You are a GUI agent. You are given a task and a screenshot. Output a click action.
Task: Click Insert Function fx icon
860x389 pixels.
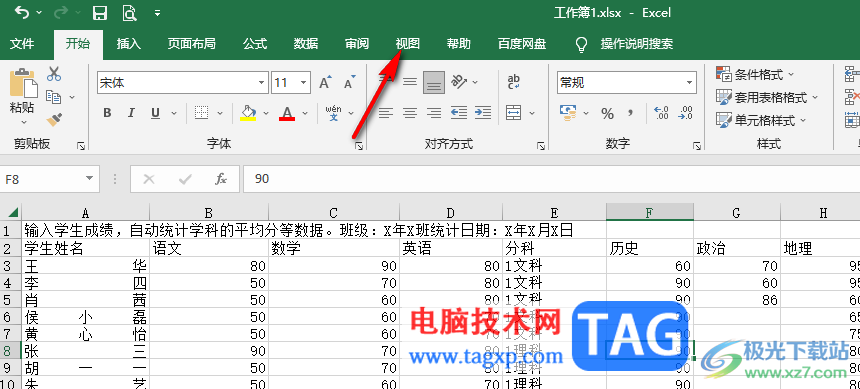click(221, 179)
